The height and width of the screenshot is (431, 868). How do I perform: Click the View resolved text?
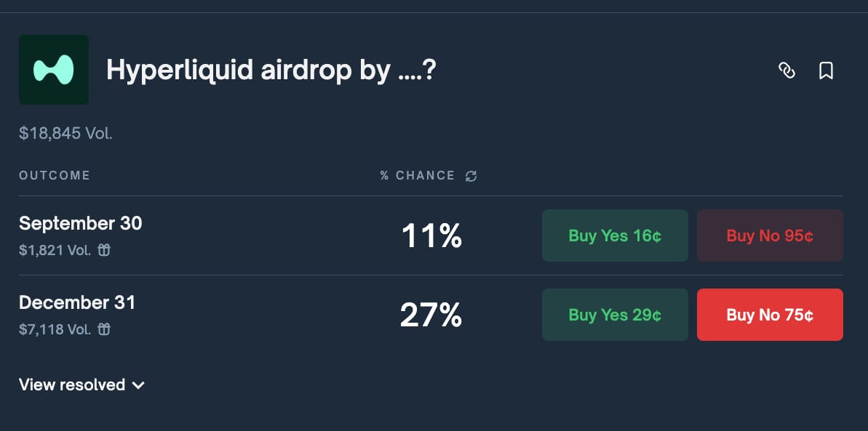(x=72, y=384)
